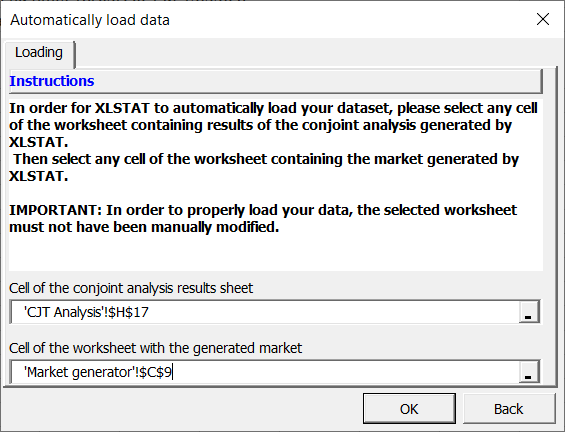Click the 'Cell of the conjoint analysis results sheet' label
The width and height of the screenshot is (565, 432).
131,288
